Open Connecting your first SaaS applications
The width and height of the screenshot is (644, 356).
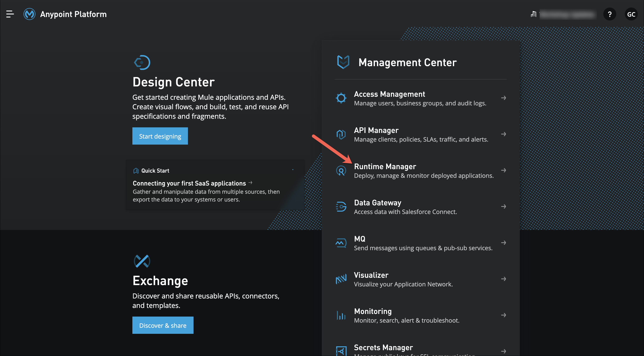coord(189,183)
